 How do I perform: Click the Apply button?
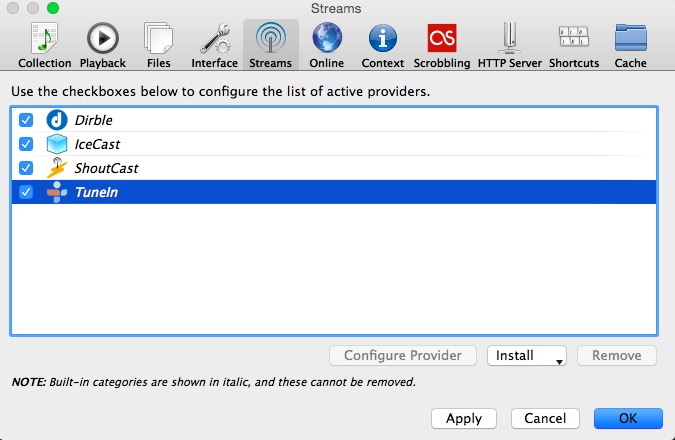click(464, 418)
